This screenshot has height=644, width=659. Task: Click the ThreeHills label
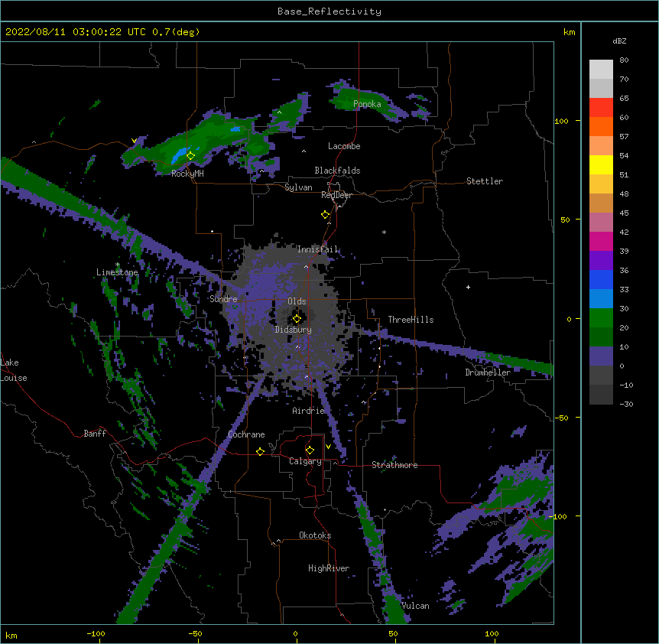(411, 320)
